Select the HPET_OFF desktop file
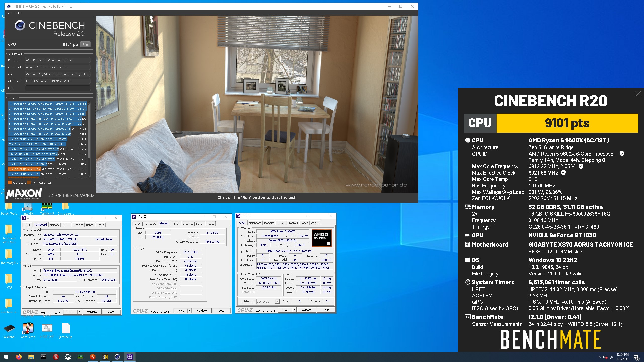Viewport: 644px width, 362px height. click(x=47, y=331)
